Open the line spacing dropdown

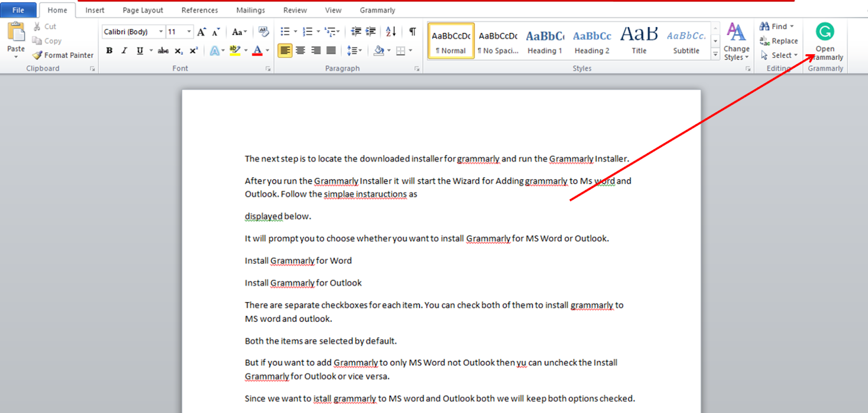pos(354,50)
